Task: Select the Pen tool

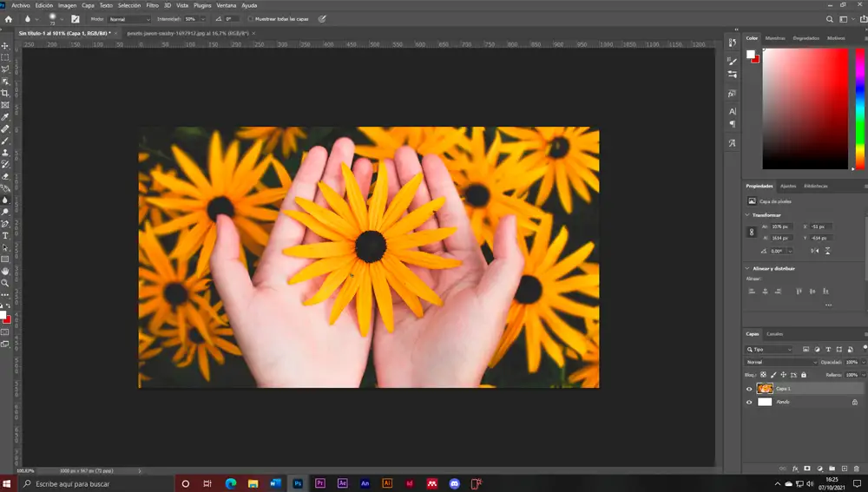Action: tap(5, 224)
